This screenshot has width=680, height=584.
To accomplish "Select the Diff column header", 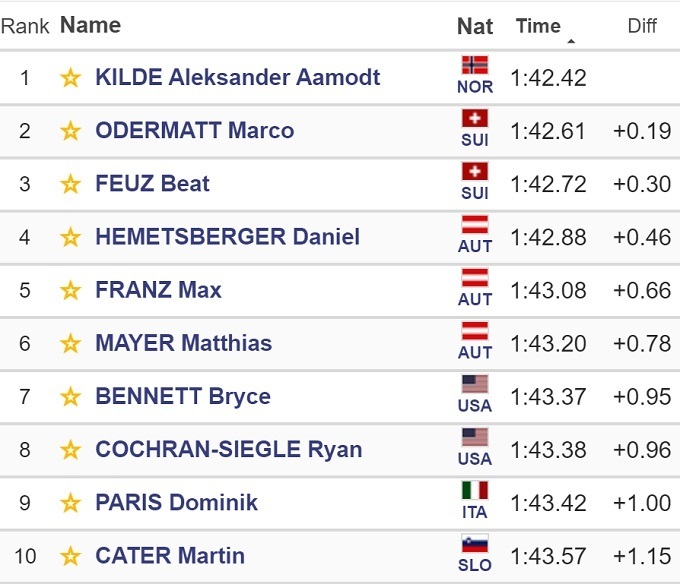I will 642,26.
